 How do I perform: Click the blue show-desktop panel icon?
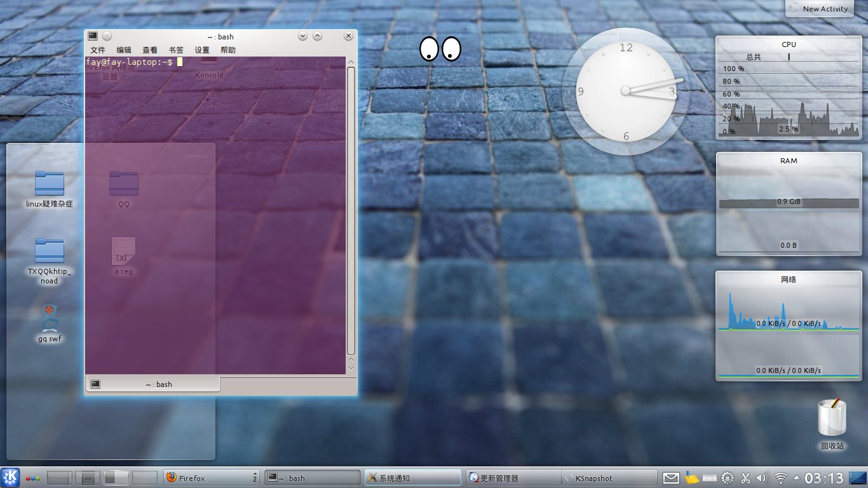click(x=857, y=477)
